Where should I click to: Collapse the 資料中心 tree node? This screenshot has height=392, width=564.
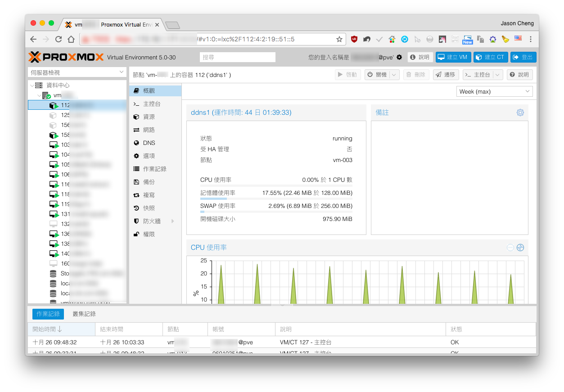(32, 85)
